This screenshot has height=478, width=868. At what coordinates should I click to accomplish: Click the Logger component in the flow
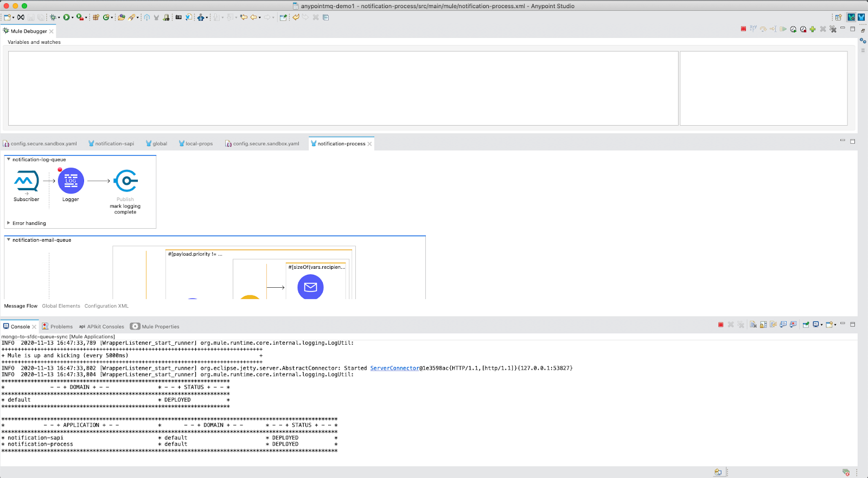71,181
